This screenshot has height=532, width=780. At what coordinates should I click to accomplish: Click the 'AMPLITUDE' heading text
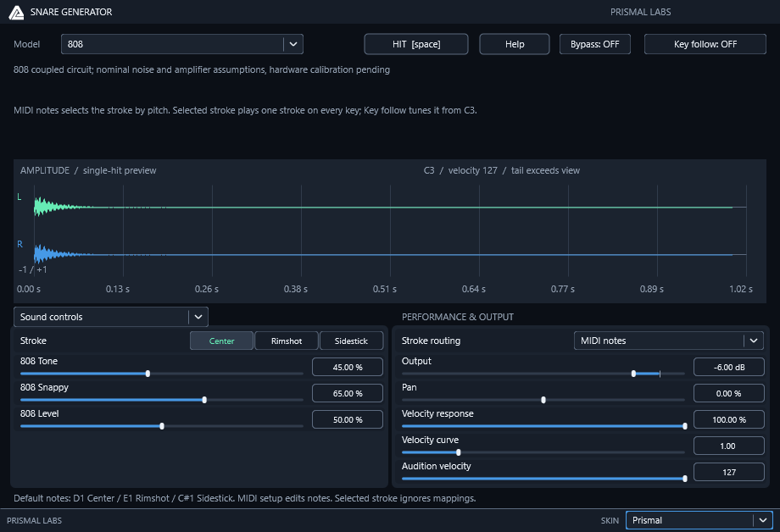tap(45, 170)
